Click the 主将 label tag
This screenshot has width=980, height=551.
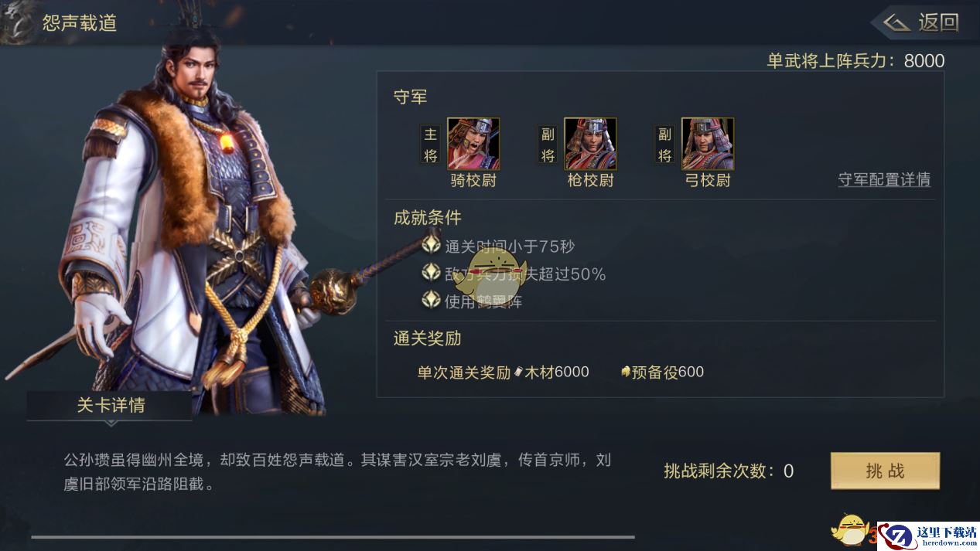431,145
